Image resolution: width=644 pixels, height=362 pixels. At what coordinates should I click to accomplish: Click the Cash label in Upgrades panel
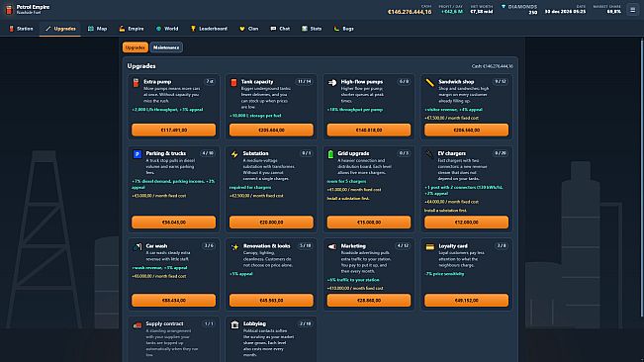[x=492, y=66]
